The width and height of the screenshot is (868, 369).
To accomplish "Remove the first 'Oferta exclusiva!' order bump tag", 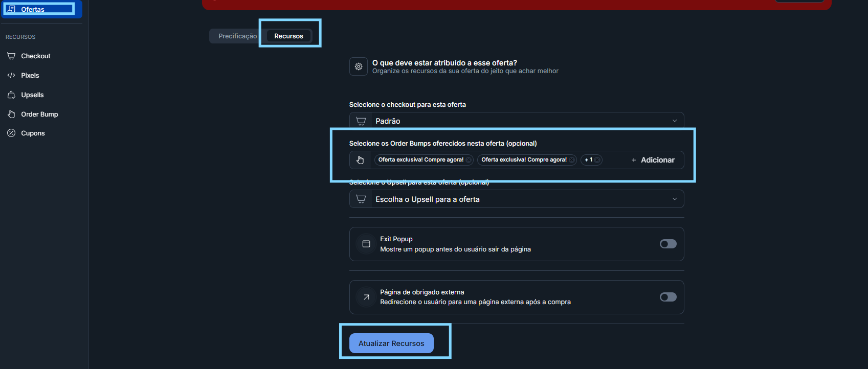I will (x=469, y=160).
